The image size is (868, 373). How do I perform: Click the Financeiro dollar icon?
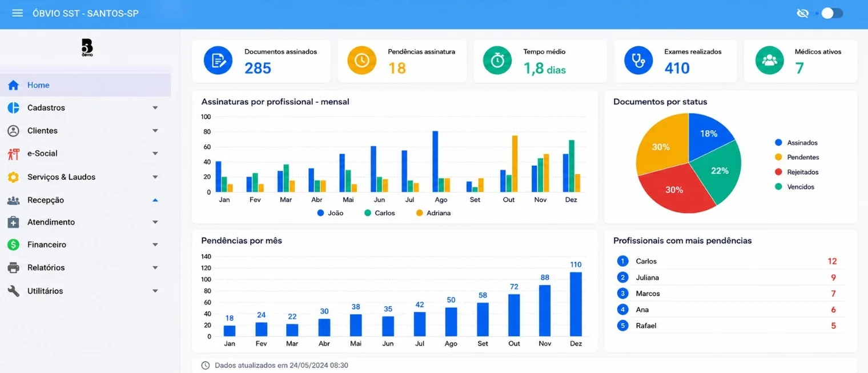[x=13, y=244]
